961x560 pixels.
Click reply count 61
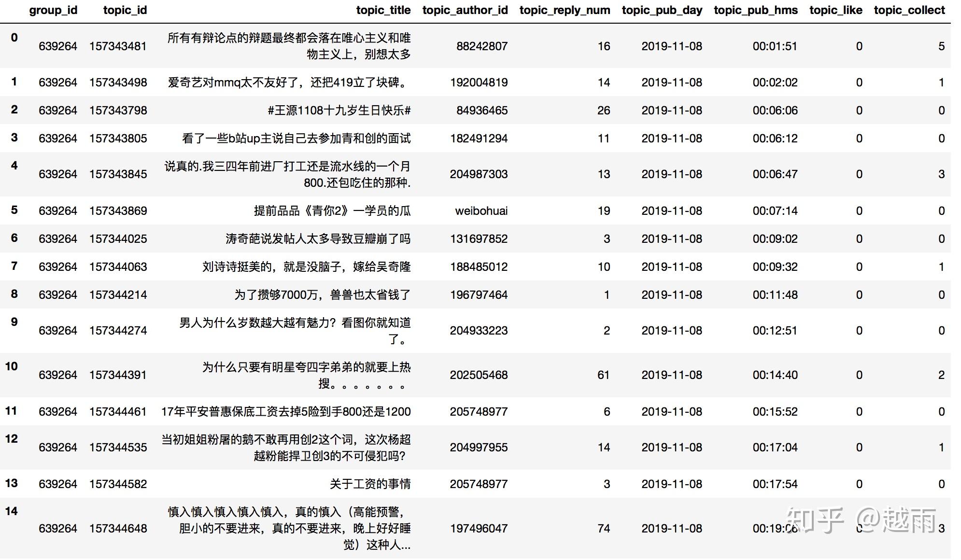pyautogui.click(x=604, y=375)
